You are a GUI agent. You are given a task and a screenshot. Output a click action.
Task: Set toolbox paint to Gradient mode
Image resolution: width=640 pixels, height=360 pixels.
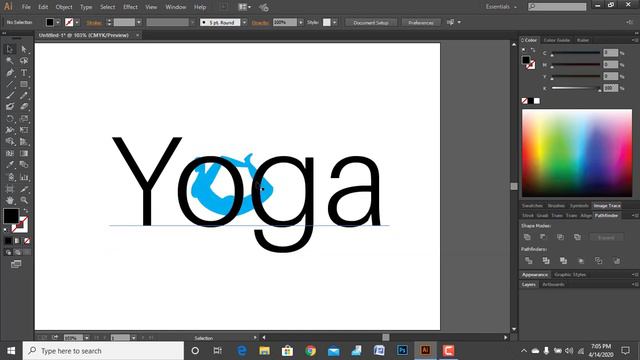tap(17, 241)
